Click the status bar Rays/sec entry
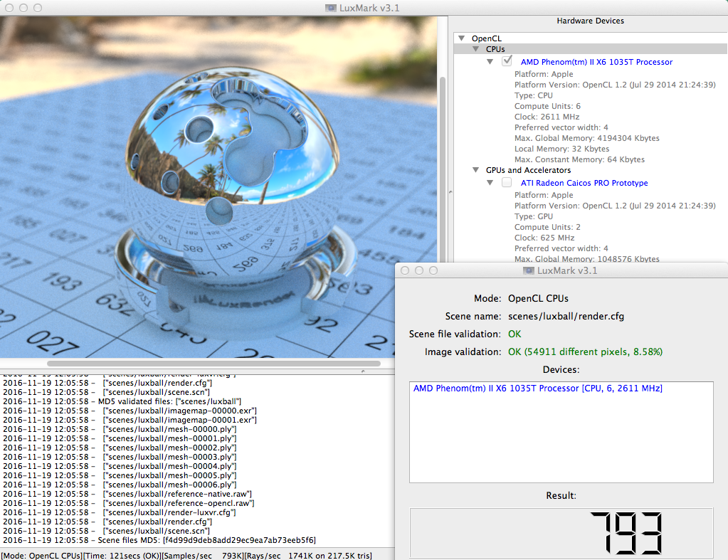Screen dimensions: 728x560 (308, 556)
